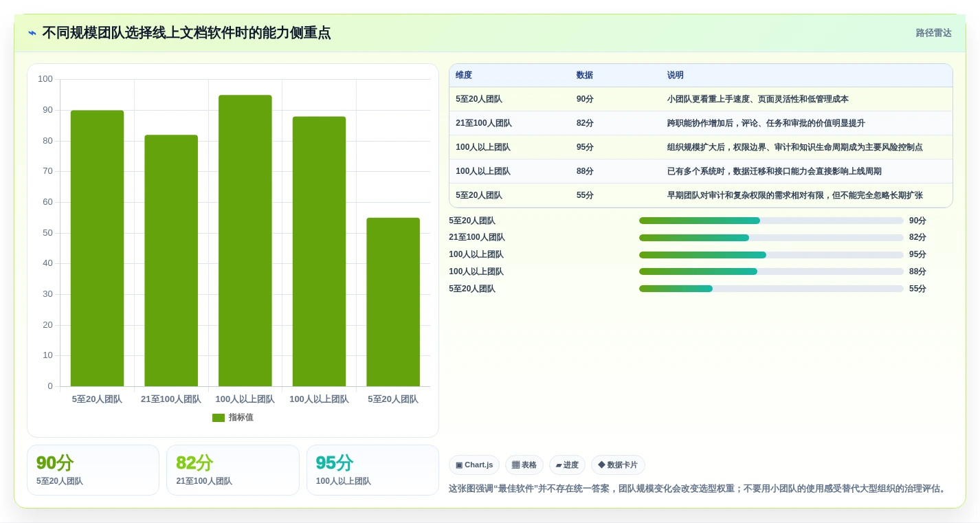The image size is (980, 523).
Task: Click the 100 label on the chart y-axis
Action: tap(45, 79)
